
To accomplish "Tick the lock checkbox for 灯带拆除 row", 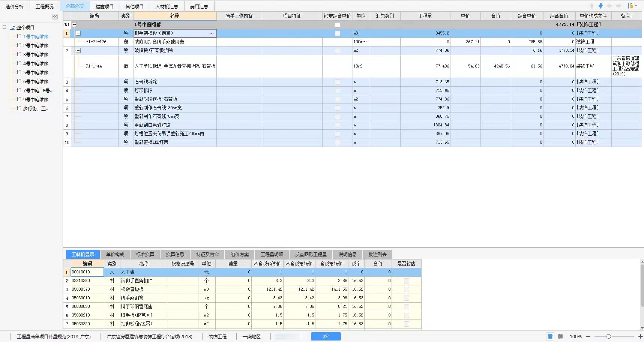I will pos(338,91).
